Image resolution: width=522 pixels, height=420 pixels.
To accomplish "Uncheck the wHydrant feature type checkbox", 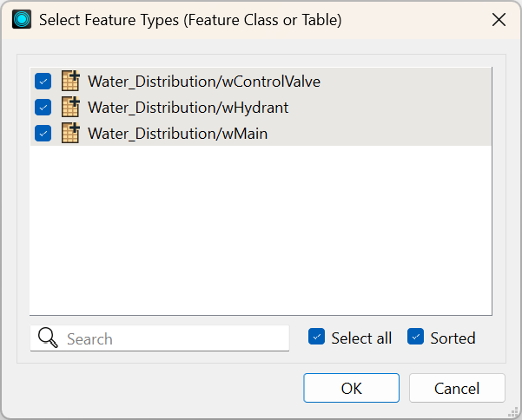I will point(43,108).
